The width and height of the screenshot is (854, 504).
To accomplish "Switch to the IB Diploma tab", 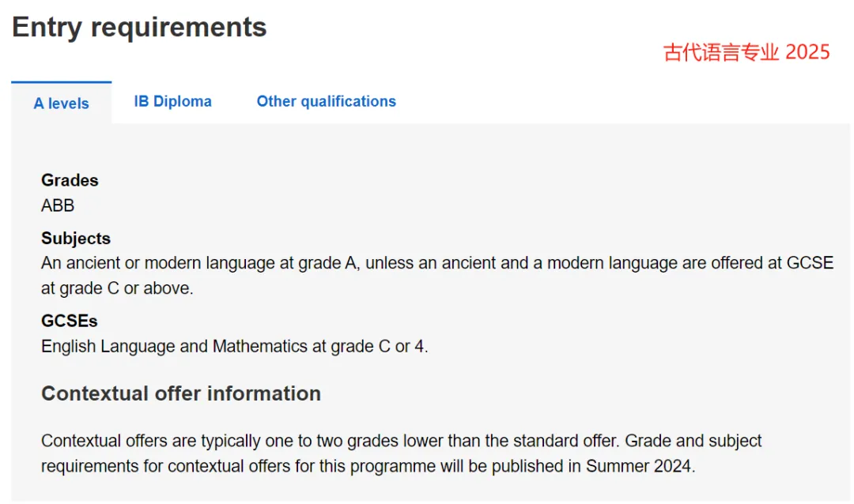I will coord(172,101).
